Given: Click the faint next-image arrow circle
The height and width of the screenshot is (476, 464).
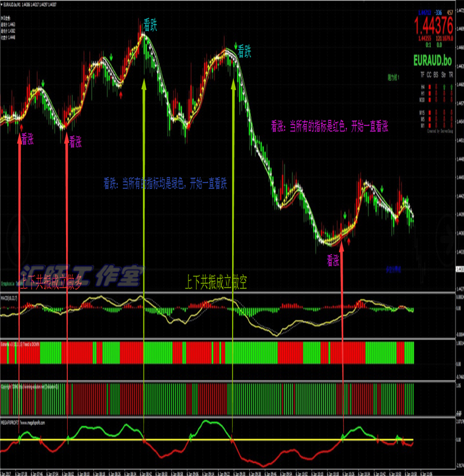Looking at the screenshot, I should (448, 239).
